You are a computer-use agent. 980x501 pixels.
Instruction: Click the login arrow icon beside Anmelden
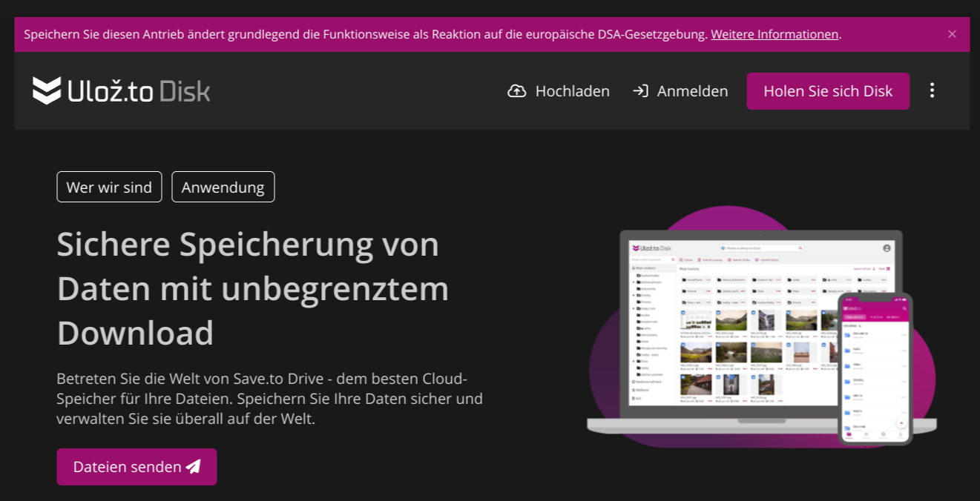coord(640,91)
